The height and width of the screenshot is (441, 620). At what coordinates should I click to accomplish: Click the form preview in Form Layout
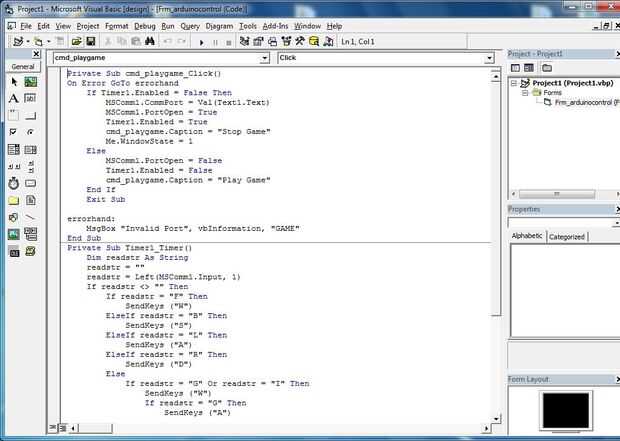click(566, 410)
